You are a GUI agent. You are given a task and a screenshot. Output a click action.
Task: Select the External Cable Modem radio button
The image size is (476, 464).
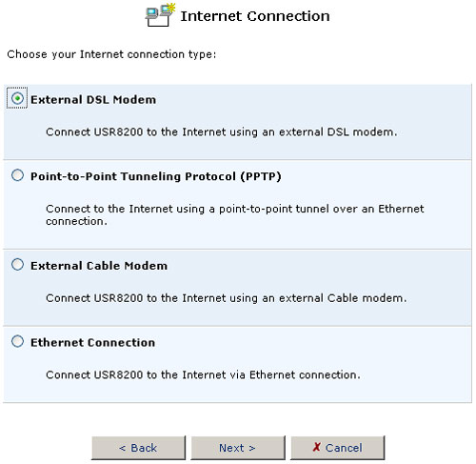pyautogui.click(x=17, y=264)
